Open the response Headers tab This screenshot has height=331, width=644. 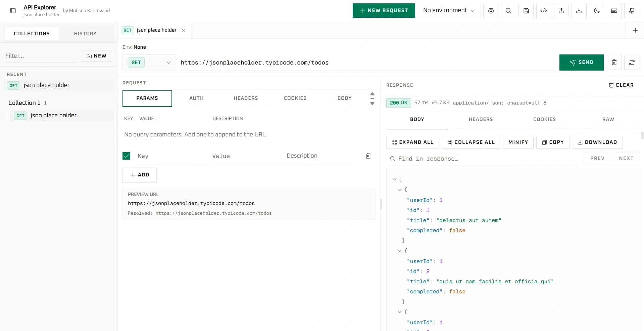click(x=481, y=120)
